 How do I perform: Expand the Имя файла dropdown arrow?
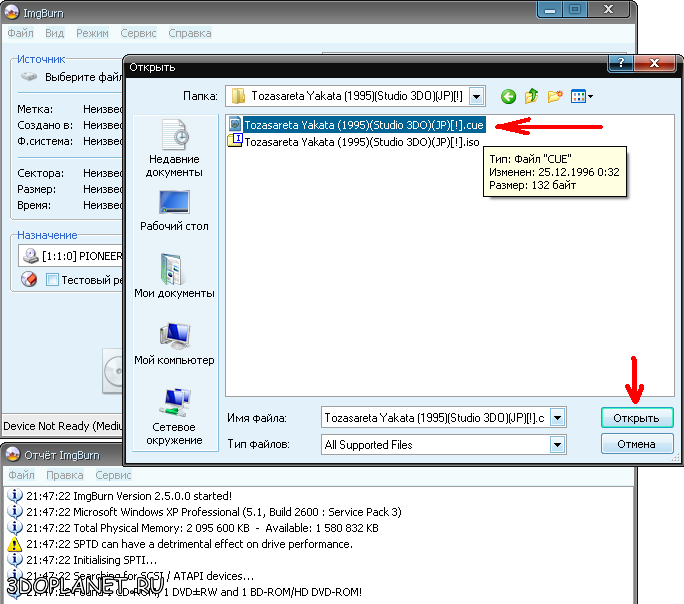(x=558, y=417)
